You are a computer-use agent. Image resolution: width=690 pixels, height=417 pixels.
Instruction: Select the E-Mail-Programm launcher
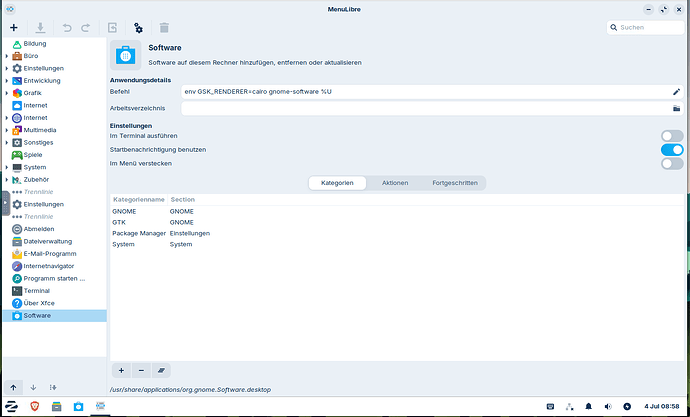55,254
